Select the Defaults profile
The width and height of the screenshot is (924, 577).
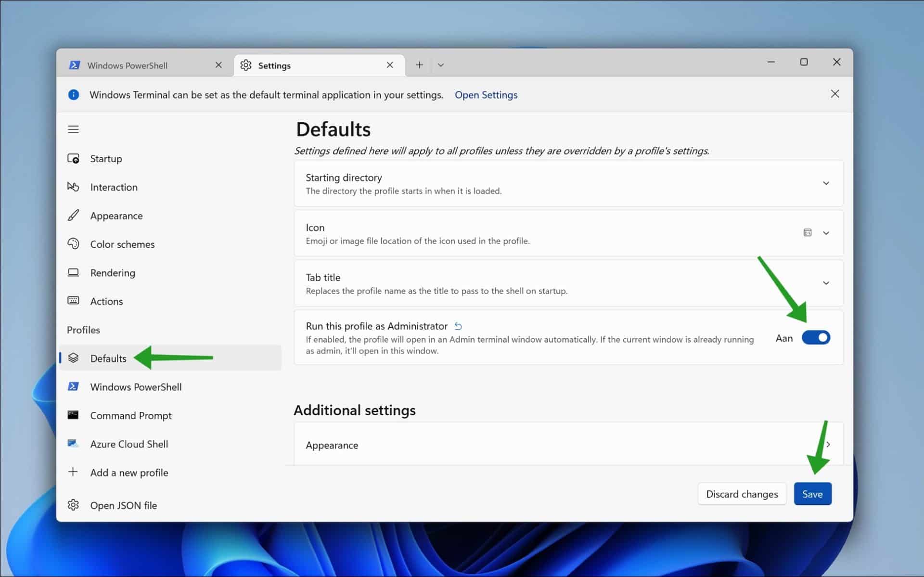[x=170, y=358]
